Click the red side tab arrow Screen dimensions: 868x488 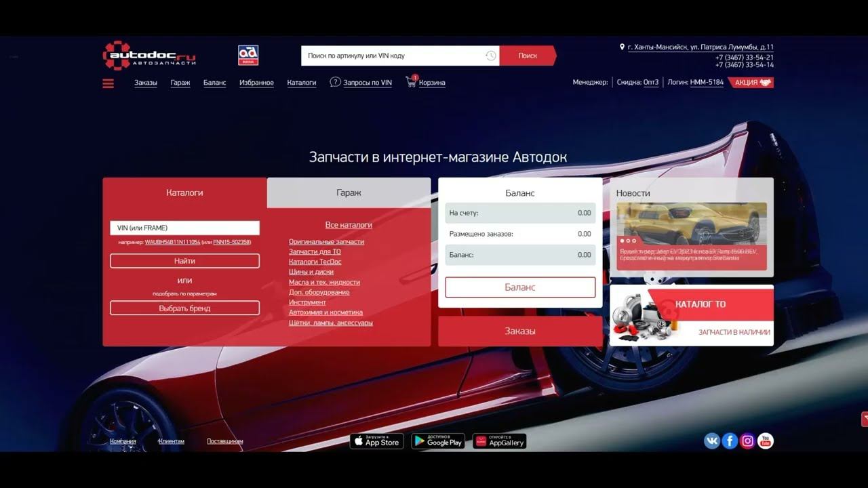[x=865, y=419]
